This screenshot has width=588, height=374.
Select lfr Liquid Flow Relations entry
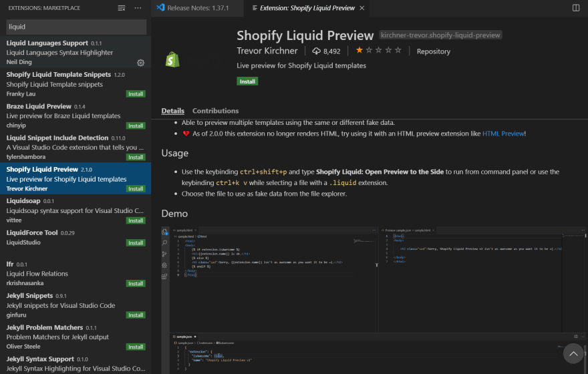tap(76, 273)
